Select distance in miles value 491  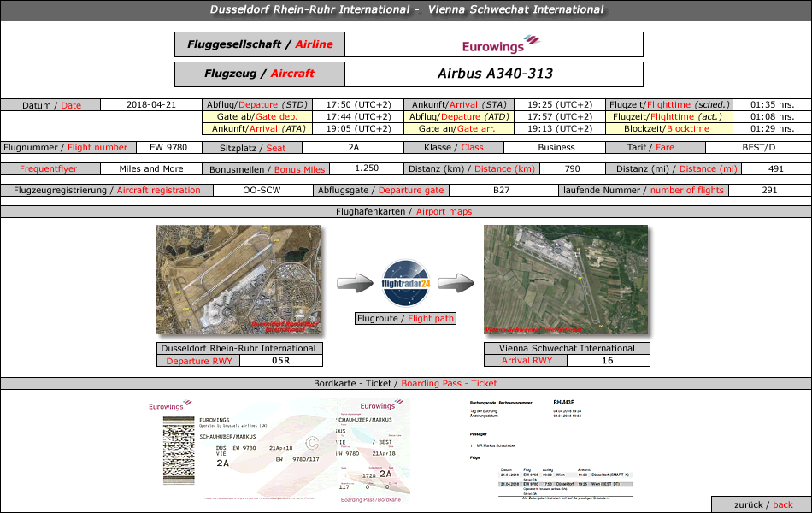coord(776,168)
